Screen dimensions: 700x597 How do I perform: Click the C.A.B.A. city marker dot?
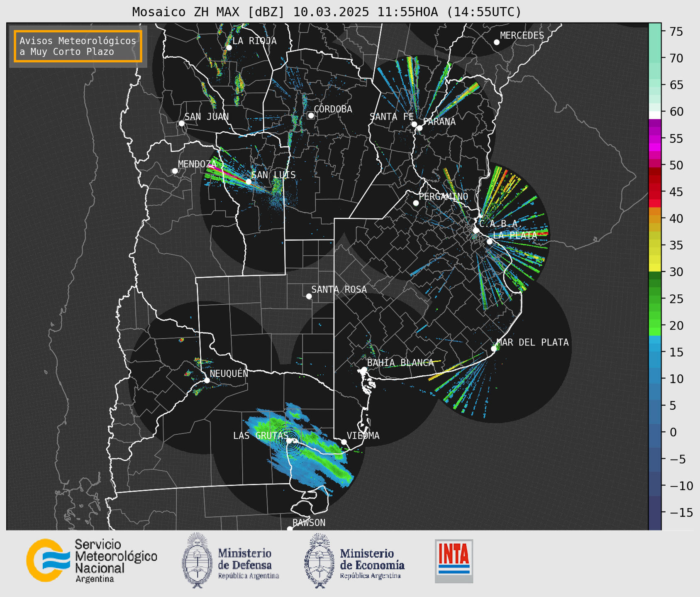coord(476,230)
